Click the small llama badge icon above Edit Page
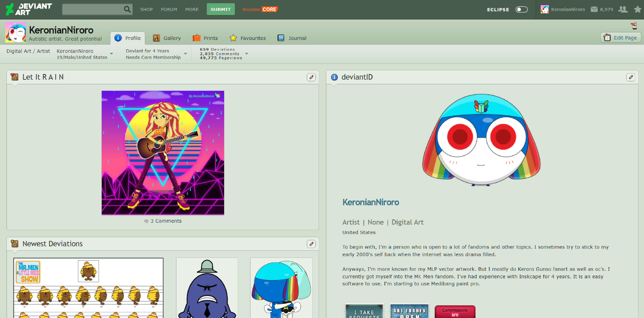644x318 pixels. [634, 26]
